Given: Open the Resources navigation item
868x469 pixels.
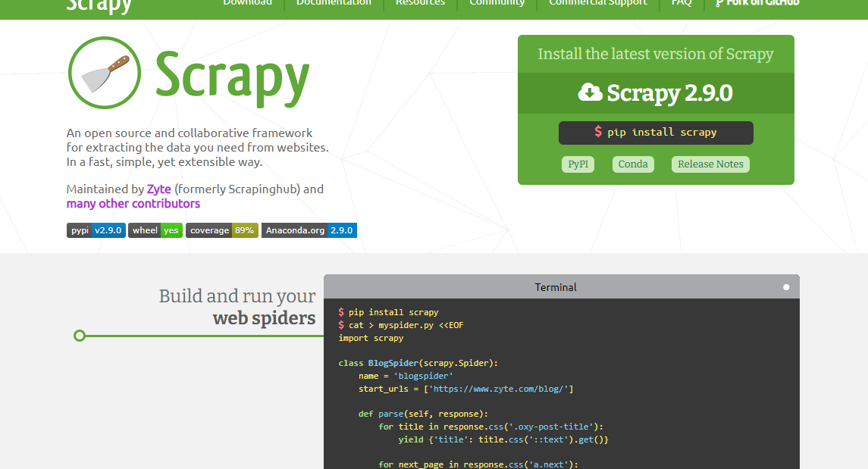Looking at the screenshot, I should (x=420, y=3).
